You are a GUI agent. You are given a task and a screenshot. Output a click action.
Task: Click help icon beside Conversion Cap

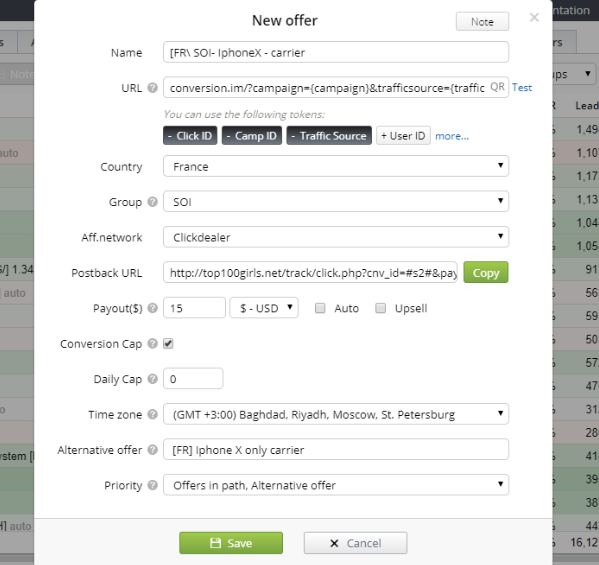(x=152, y=343)
